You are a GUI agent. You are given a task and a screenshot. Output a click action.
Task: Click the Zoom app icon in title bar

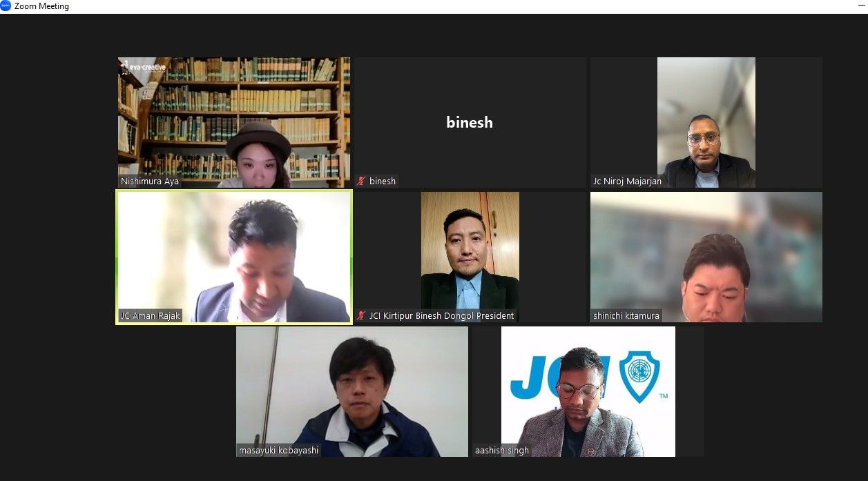(6, 6)
